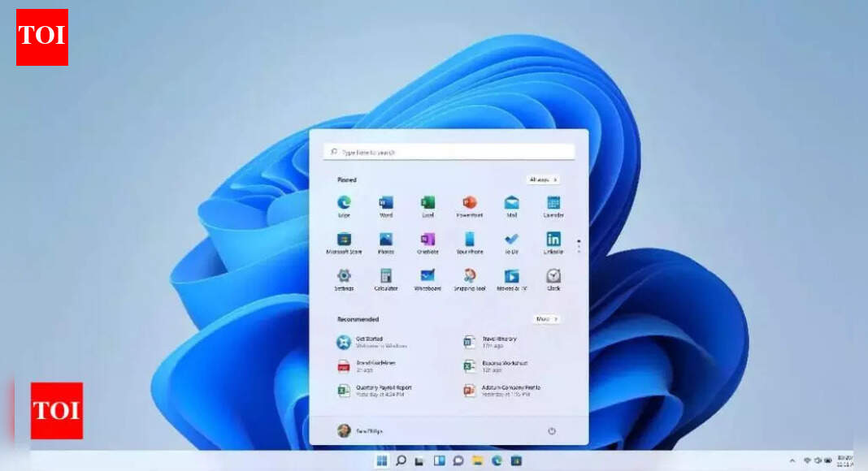Screen dimensions: 868x471
Task: Open the Expense Worksheet file
Action: tap(495, 366)
